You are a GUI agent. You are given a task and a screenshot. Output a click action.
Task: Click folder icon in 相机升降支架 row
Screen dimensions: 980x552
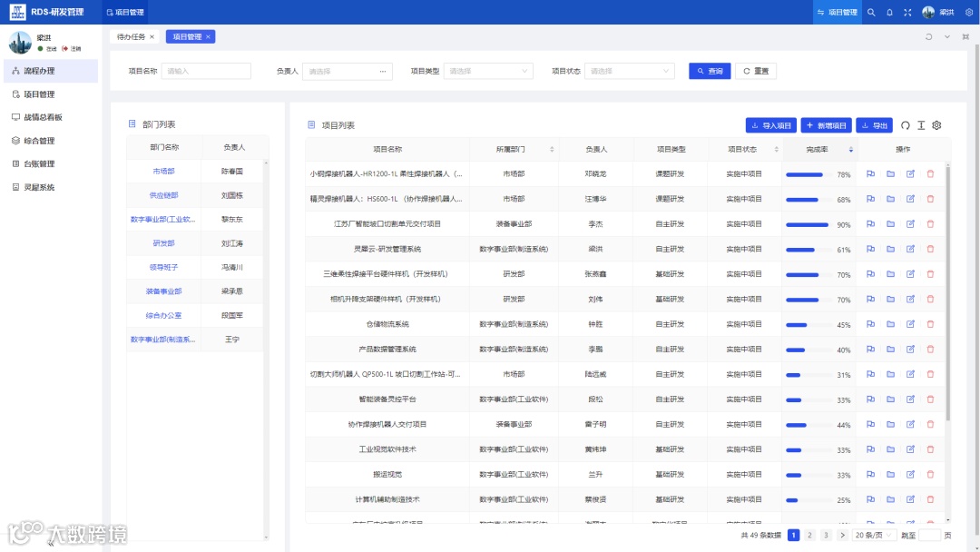(x=891, y=299)
